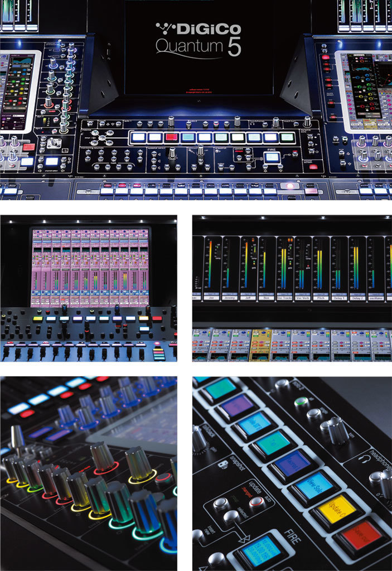
Task: Select the 'Voc Tracks' channel label
Action: 284,298
